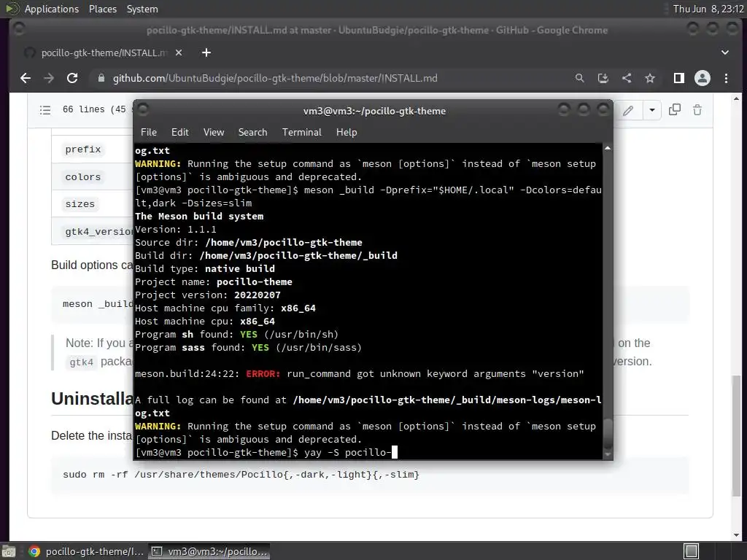Open Chrome profile avatar menu
This screenshot has width=747, height=560.
(x=703, y=78)
